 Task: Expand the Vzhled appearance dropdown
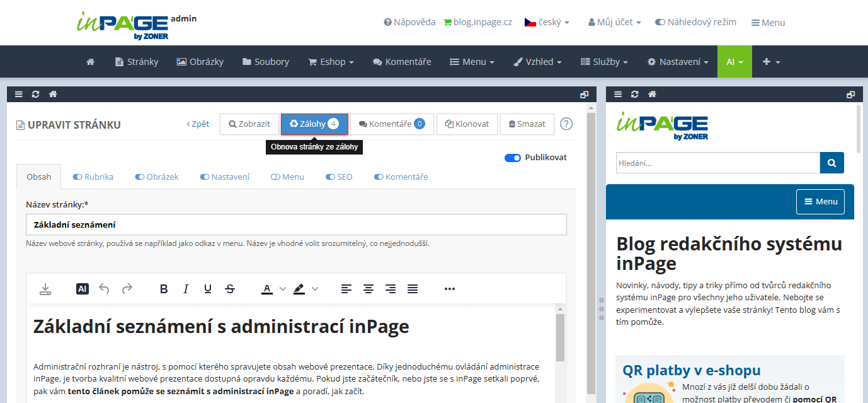click(x=537, y=62)
